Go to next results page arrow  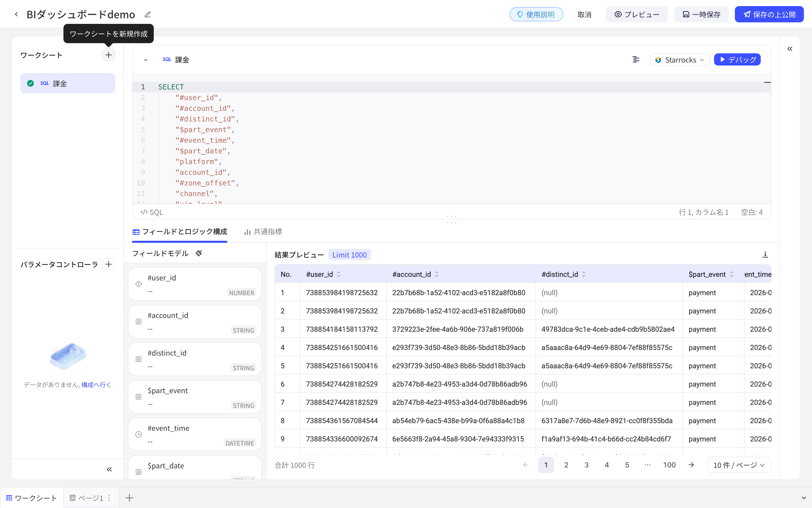(691, 465)
